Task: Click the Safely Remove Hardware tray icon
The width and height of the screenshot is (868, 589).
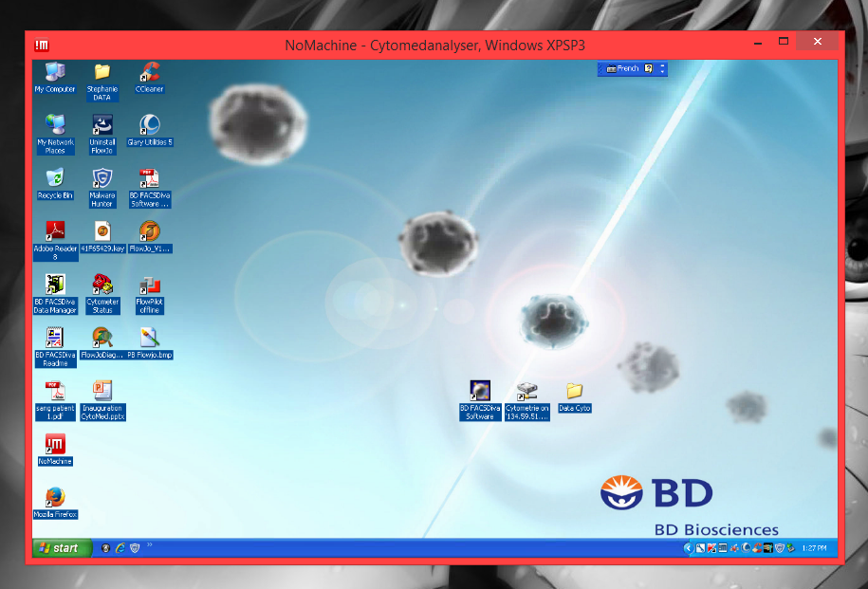Action: click(791, 548)
